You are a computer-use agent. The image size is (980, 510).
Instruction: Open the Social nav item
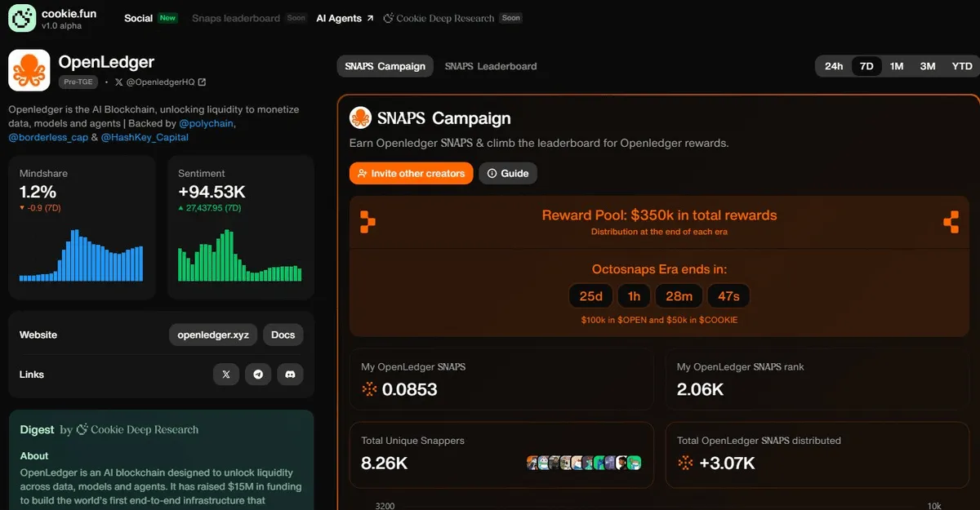point(138,18)
